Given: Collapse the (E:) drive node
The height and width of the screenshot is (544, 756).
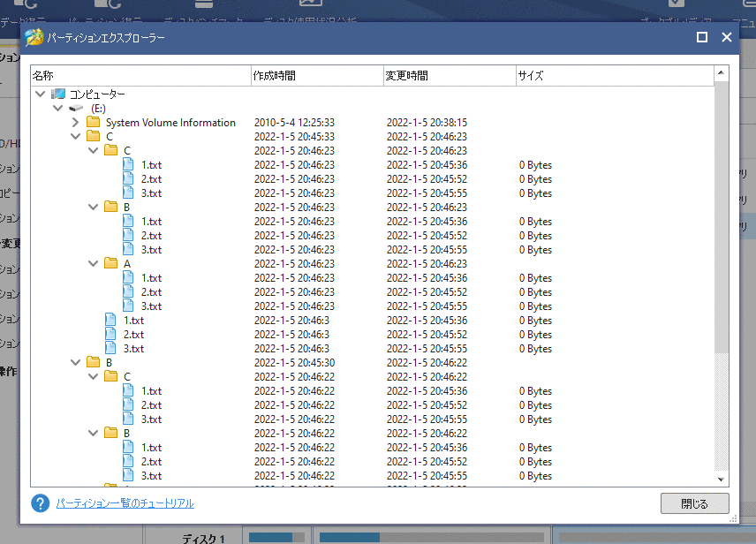Looking at the screenshot, I should (x=57, y=108).
